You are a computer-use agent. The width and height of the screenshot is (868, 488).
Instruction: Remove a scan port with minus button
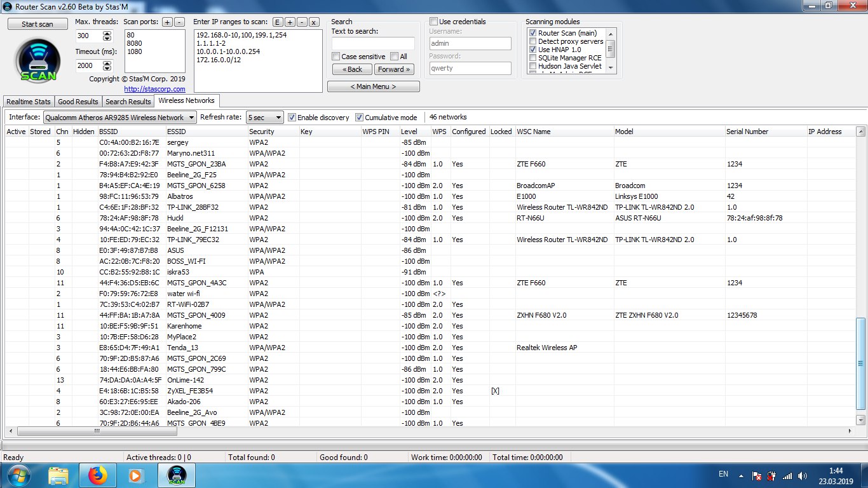point(179,22)
